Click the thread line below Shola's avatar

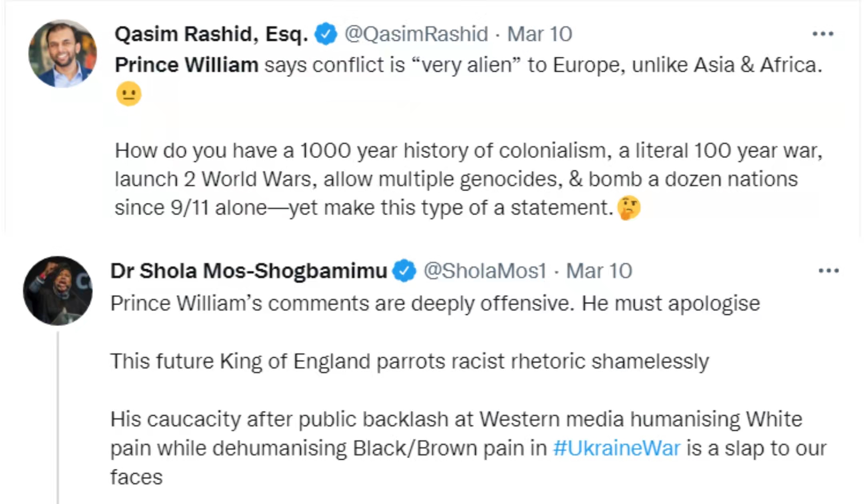(x=58, y=416)
